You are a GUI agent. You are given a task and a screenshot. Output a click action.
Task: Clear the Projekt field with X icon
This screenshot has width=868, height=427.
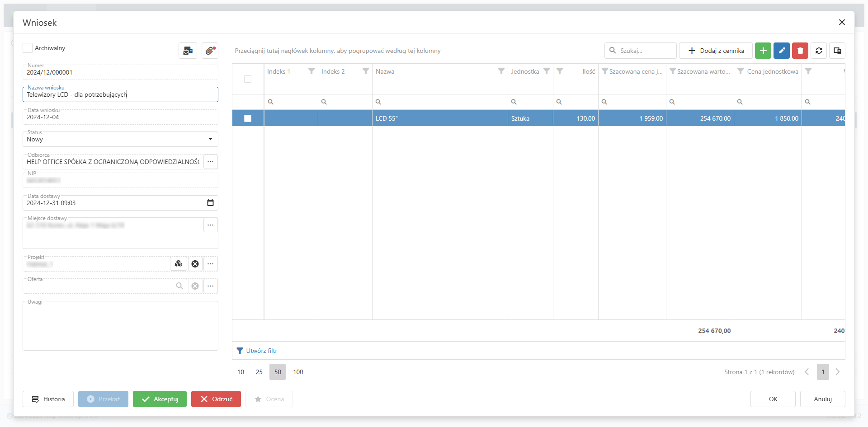pyautogui.click(x=195, y=264)
